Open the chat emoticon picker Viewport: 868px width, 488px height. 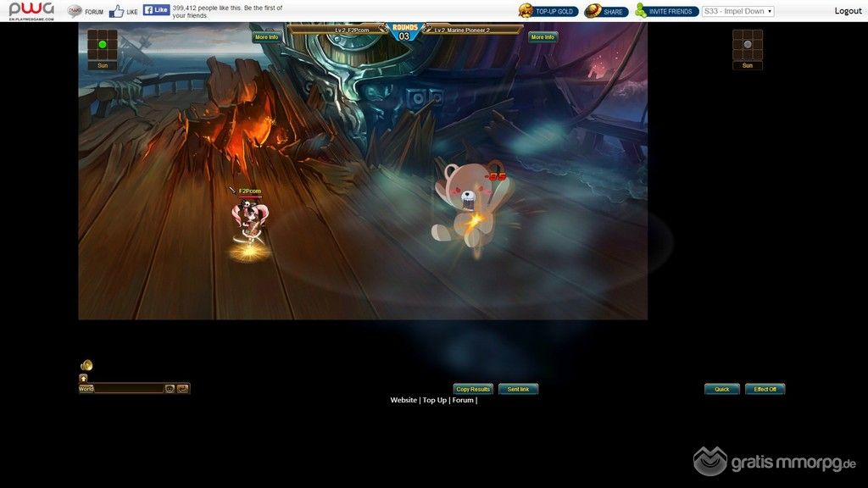click(x=170, y=389)
